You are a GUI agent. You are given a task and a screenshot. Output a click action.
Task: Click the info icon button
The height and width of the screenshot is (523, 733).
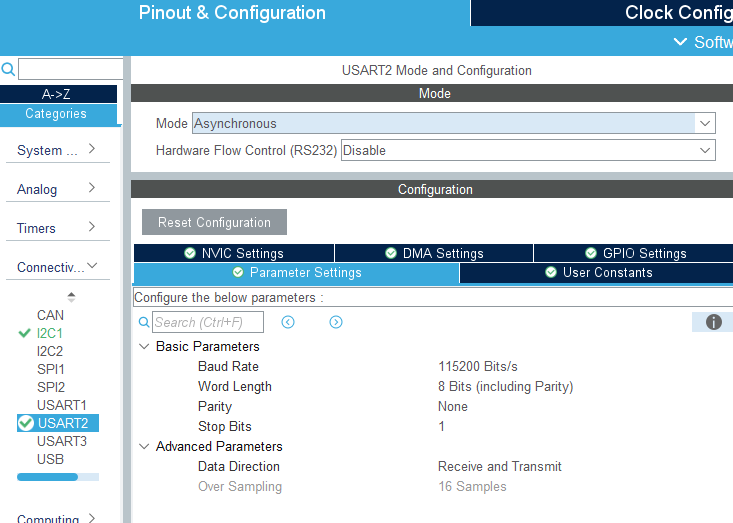click(x=713, y=322)
